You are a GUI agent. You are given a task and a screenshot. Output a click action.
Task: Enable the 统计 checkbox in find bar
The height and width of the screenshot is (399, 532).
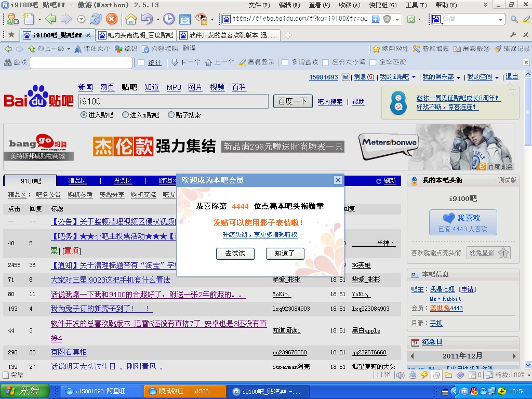coord(141,62)
